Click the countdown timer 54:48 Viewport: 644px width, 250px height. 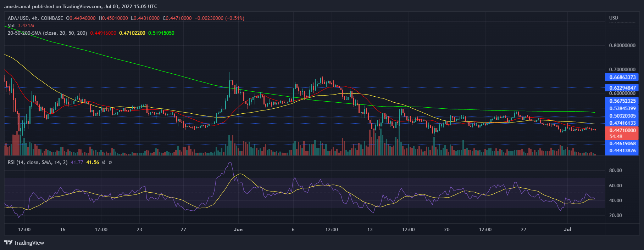click(616, 136)
